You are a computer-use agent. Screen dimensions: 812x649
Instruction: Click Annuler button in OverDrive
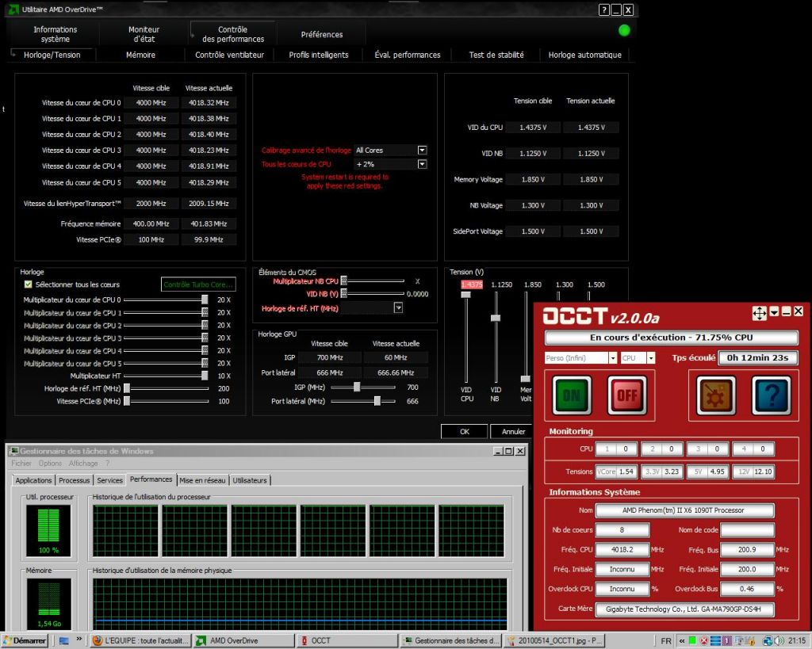(513, 431)
